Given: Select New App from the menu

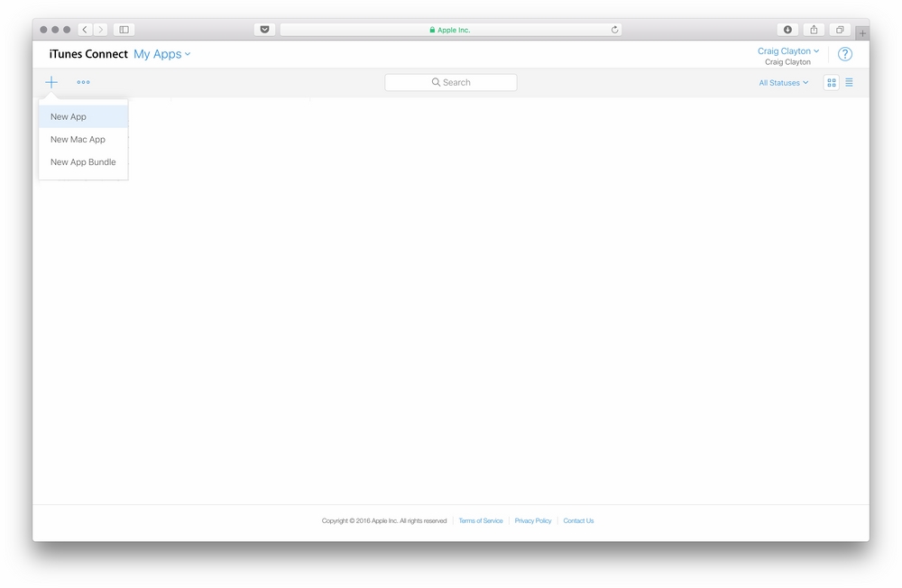Looking at the screenshot, I should 83,117.
